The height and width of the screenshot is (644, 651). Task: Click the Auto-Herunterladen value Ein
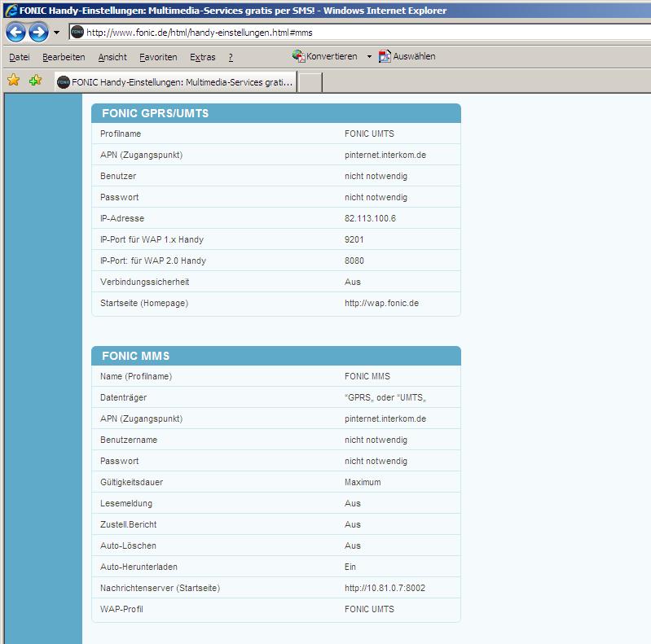[x=350, y=567]
